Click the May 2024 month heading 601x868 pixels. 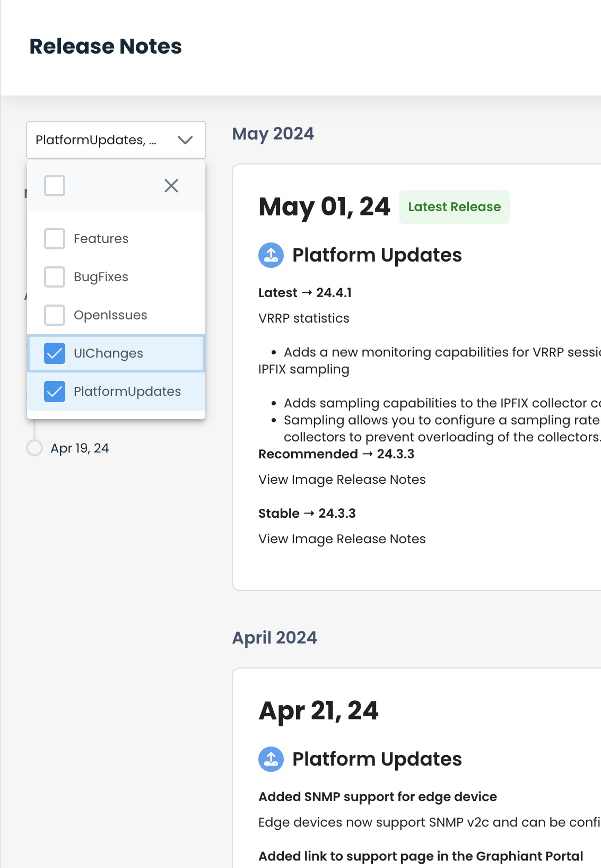coord(273,134)
